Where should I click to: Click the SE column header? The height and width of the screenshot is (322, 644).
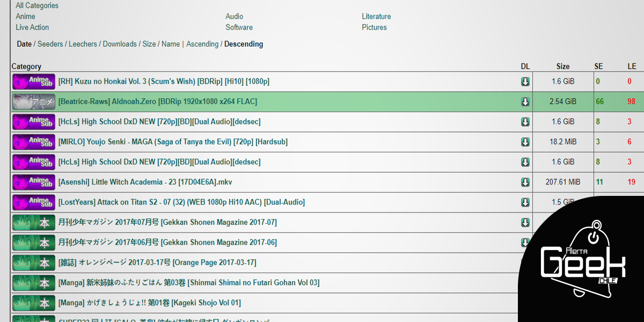[598, 67]
